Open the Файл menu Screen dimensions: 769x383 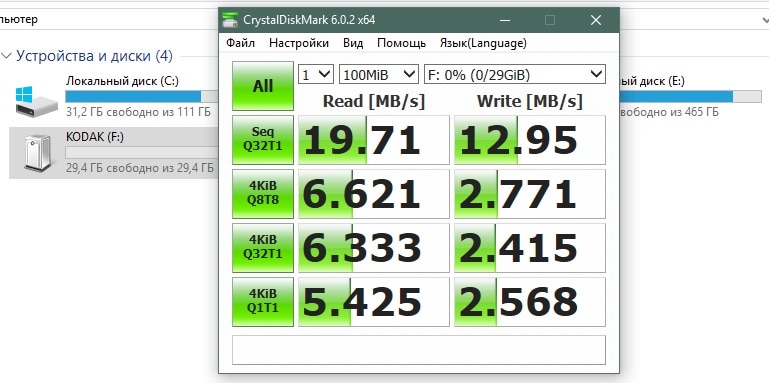point(240,43)
